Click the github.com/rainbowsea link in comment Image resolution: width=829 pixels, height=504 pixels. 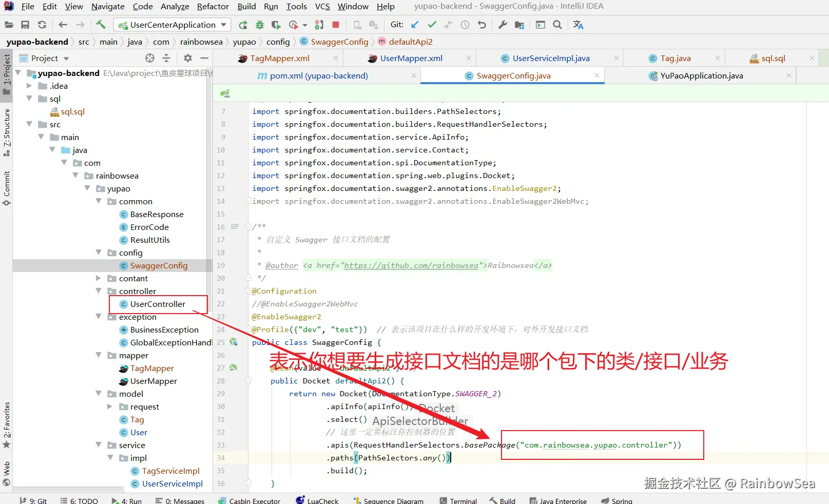pyautogui.click(x=411, y=265)
